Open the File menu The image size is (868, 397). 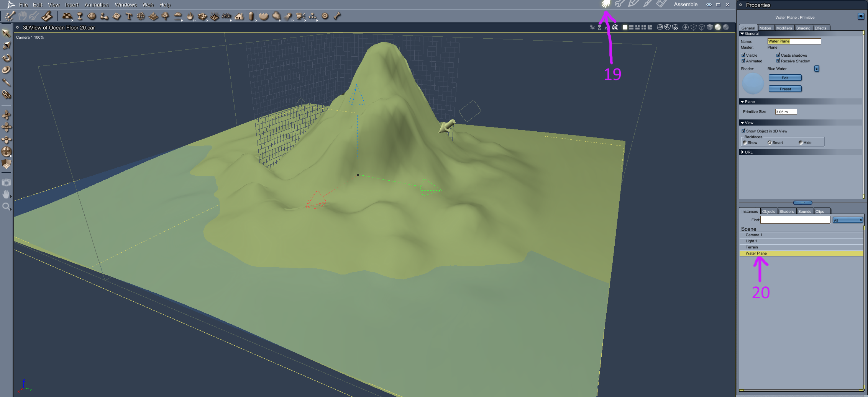click(x=23, y=5)
